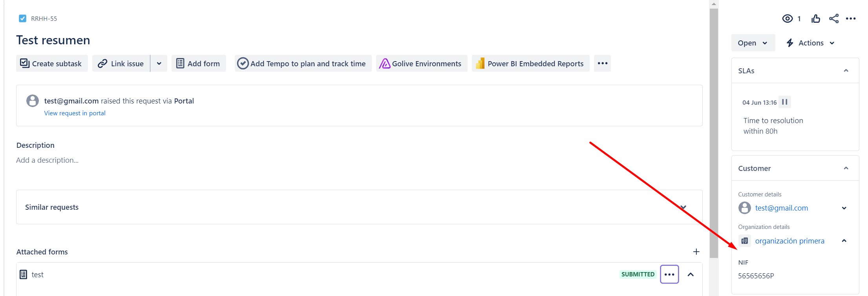Viewport: 868px width, 296px height.
Task: Open the Actions menu
Action: pos(811,43)
